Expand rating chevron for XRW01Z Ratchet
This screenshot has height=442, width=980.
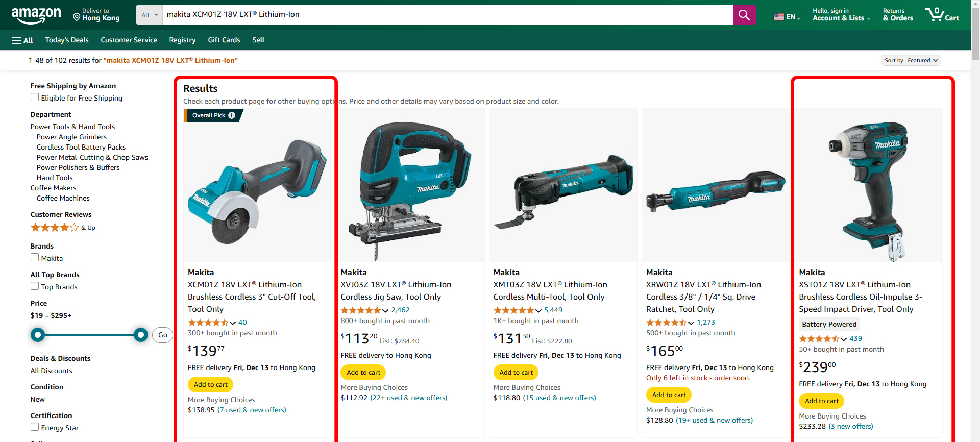[691, 323]
